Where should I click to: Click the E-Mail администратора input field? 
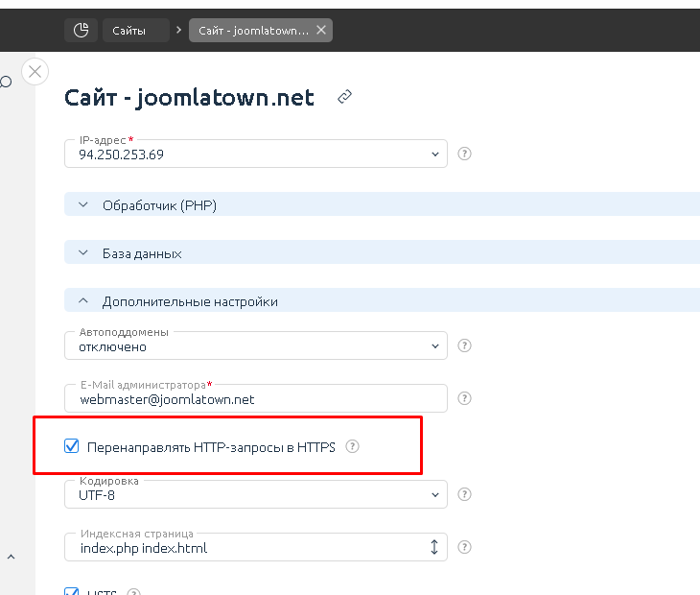coord(256,398)
